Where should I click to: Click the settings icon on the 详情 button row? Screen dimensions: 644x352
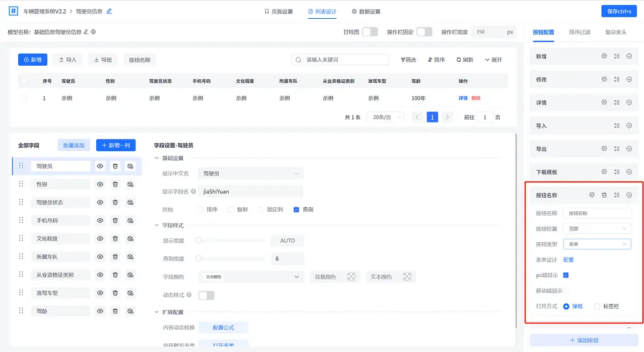coord(604,102)
